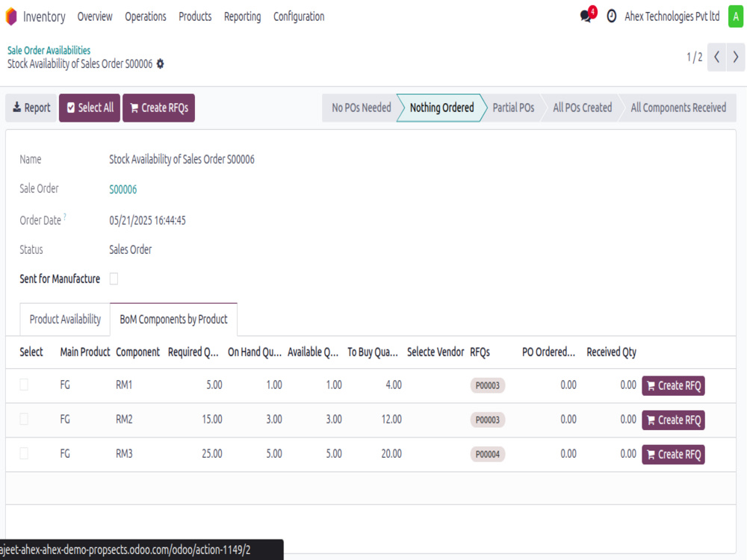Sort by On Hand Qu... column header
This screenshot has width=747, height=560.
pos(255,352)
